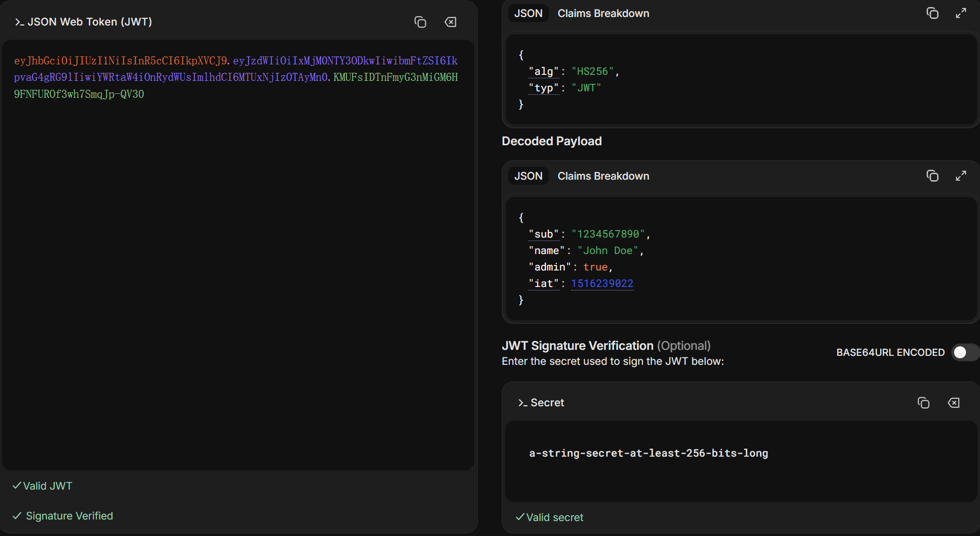This screenshot has width=980, height=536.
Task: Click inside the encoded JWT text area
Action: pos(238,255)
